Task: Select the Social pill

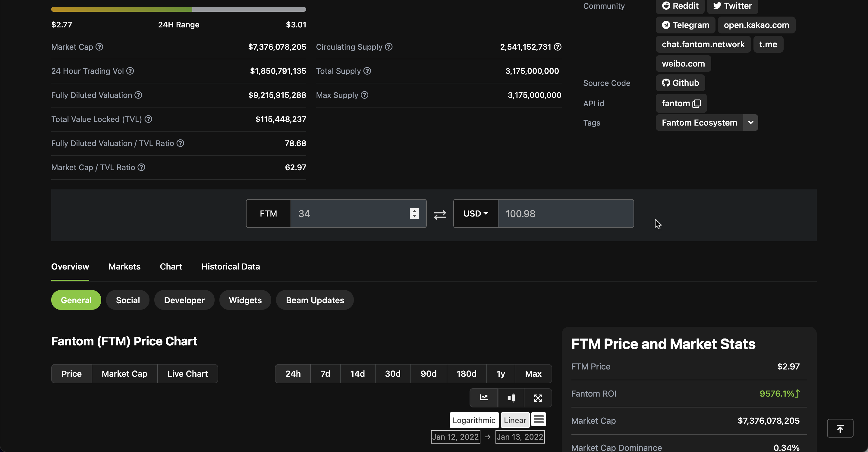Action: pos(128,300)
